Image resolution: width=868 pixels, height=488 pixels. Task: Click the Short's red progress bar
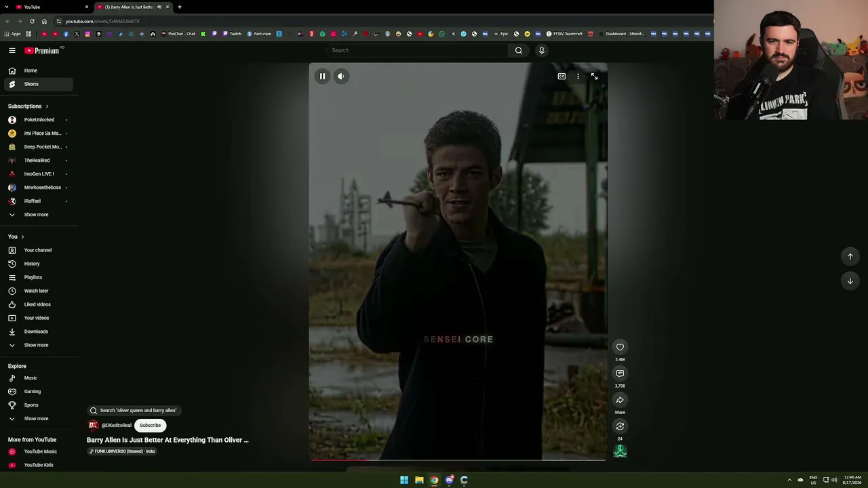click(x=458, y=460)
